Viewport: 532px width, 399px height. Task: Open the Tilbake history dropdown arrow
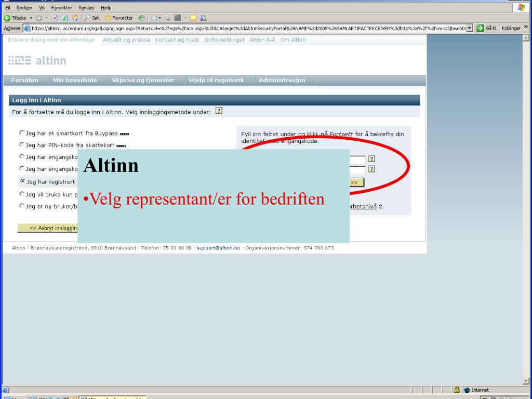click(x=31, y=18)
